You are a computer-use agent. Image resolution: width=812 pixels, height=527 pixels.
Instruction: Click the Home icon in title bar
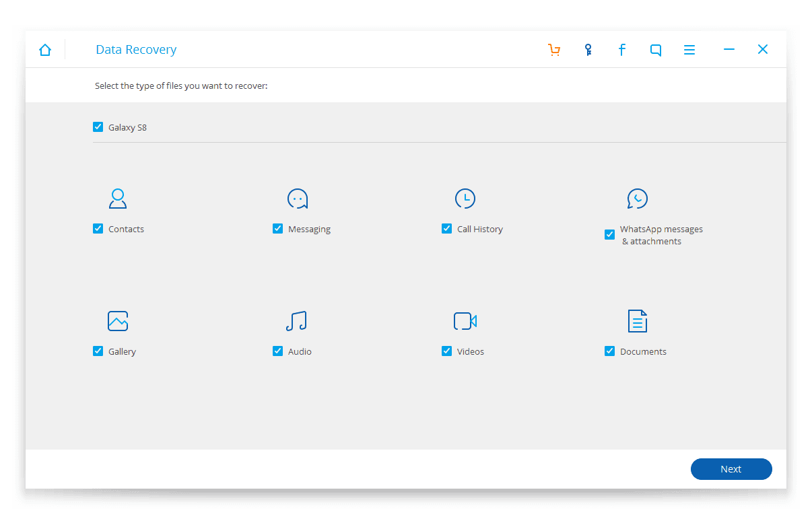[x=45, y=50]
